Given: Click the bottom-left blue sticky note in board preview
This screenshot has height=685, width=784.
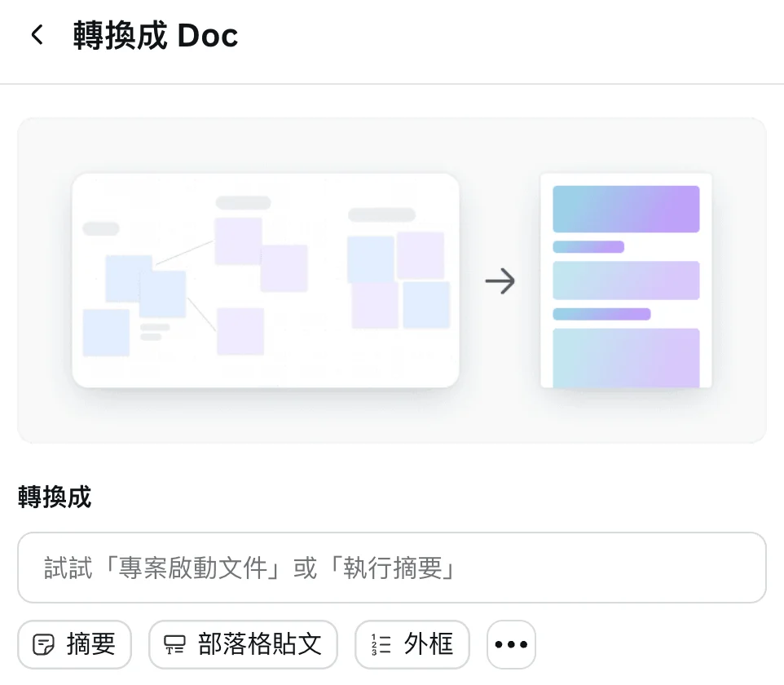Looking at the screenshot, I should tap(106, 333).
